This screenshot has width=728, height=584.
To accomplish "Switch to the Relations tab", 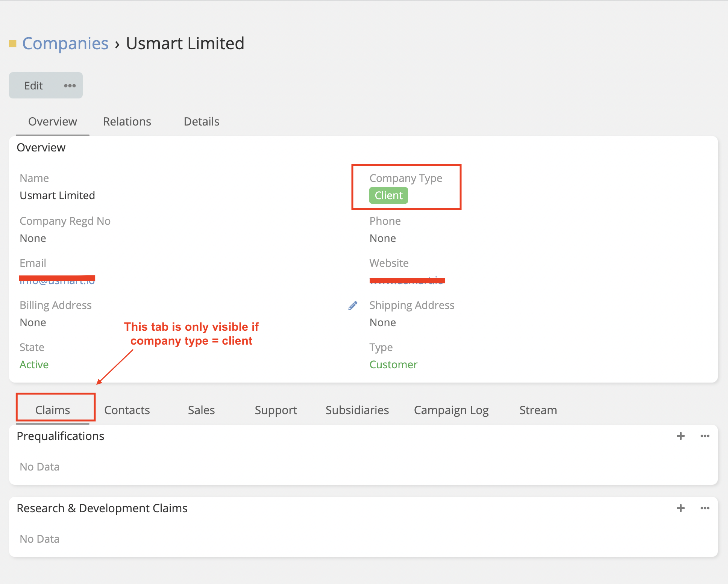I will [127, 121].
